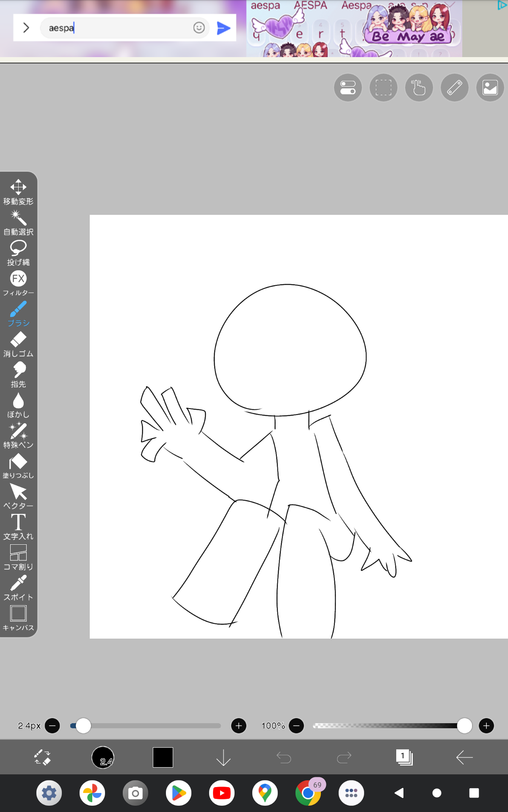Screen dimensions: 508x812
Task: Open the Canvas tool menu (キャンバス)
Action: click(x=18, y=618)
